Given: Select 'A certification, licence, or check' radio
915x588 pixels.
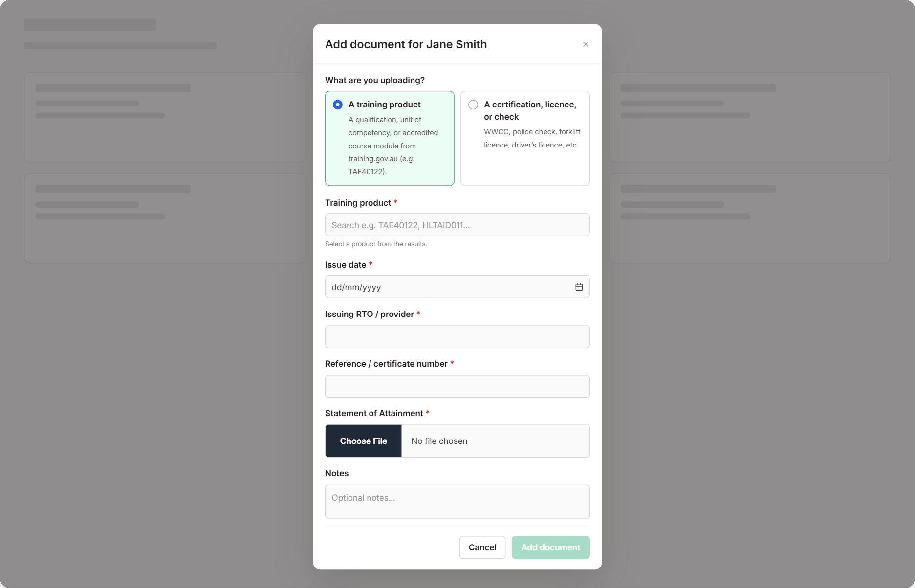Looking at the screenshot, I should point(473,105).
